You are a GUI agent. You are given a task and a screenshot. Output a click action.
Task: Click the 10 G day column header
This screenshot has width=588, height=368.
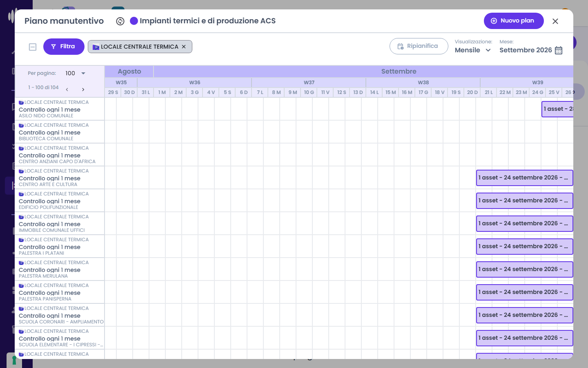coord(309,92)
